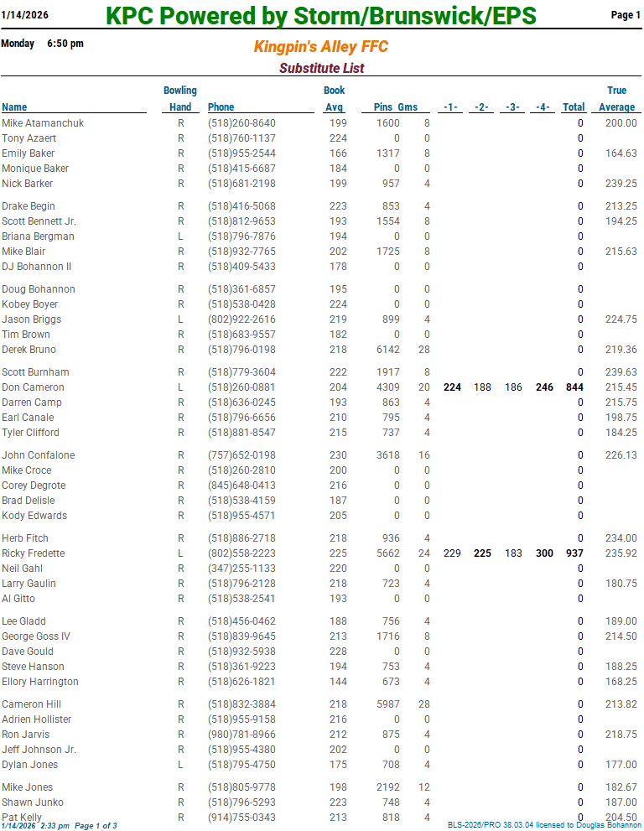Click the Pins column header
This screenshot has width=644, height=831.
click(x=383, y=106)
